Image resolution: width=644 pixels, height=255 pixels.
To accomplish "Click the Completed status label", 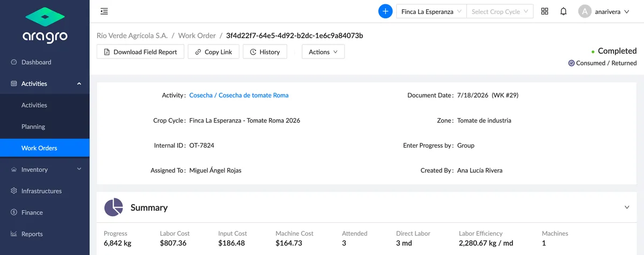I will (x=617, y=51).
